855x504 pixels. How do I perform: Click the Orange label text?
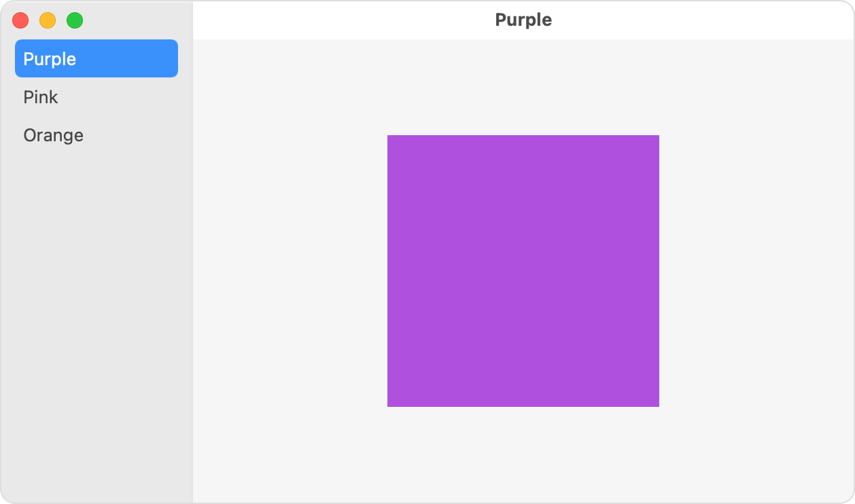coord(53,135)
